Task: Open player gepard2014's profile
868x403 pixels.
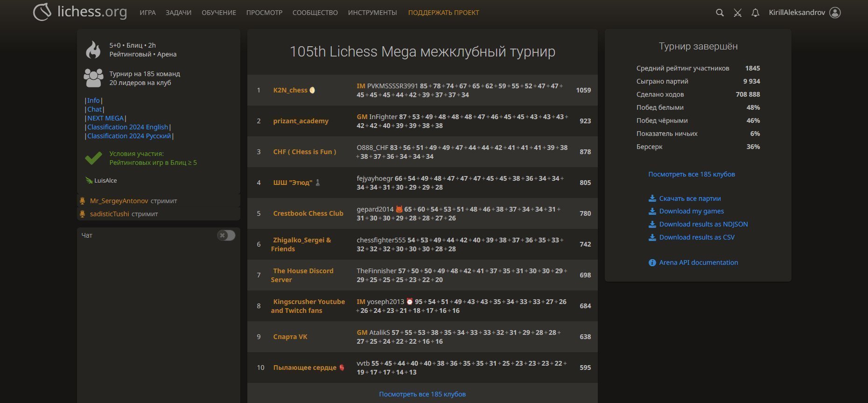Action: 375,209
